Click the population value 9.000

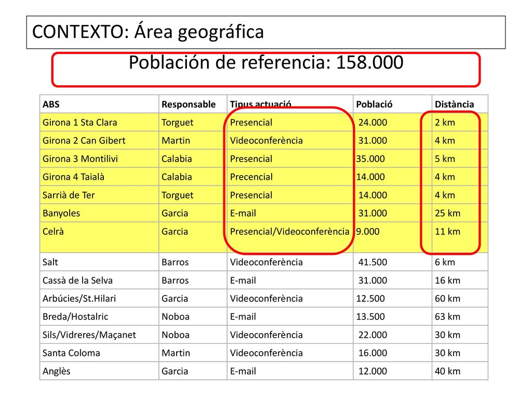(368, 231)
